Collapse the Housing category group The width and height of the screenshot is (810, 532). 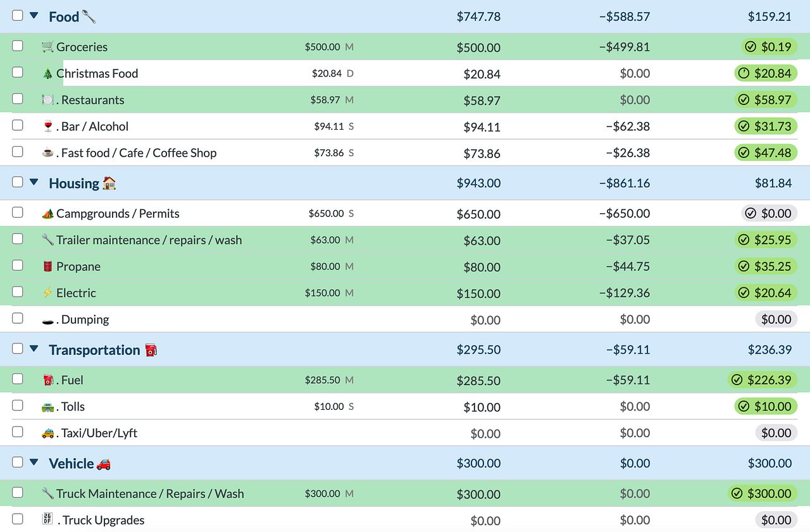click(34, 182)
